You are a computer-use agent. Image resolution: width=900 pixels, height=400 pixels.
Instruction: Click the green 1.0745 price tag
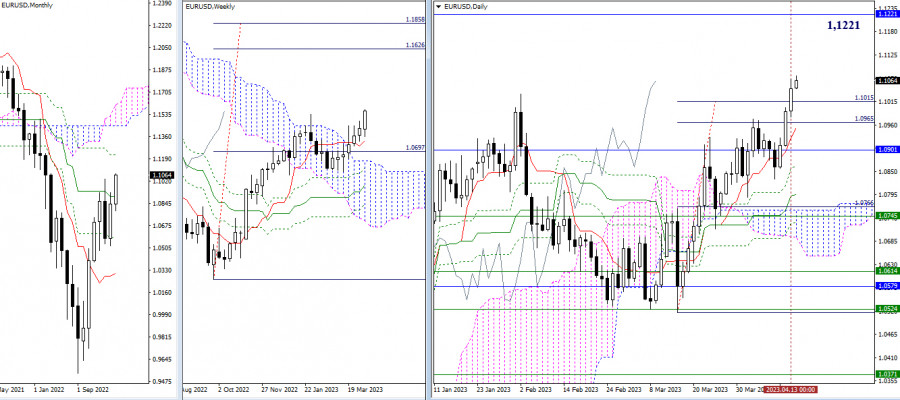(x=887, y=215)
